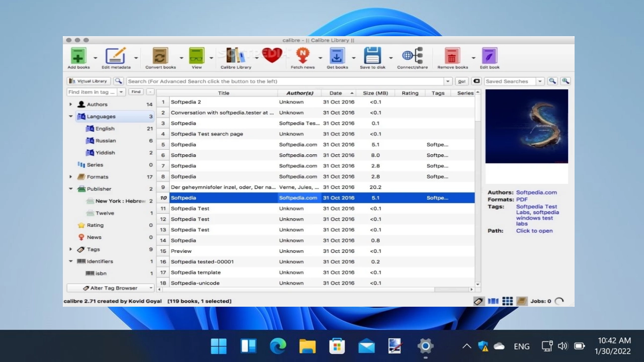Image resolution: width=644 pixels, height=362 pixels.
Task: Open Windows Start button on taskbar
Action: pyautogui.click(x=218, y=346)
